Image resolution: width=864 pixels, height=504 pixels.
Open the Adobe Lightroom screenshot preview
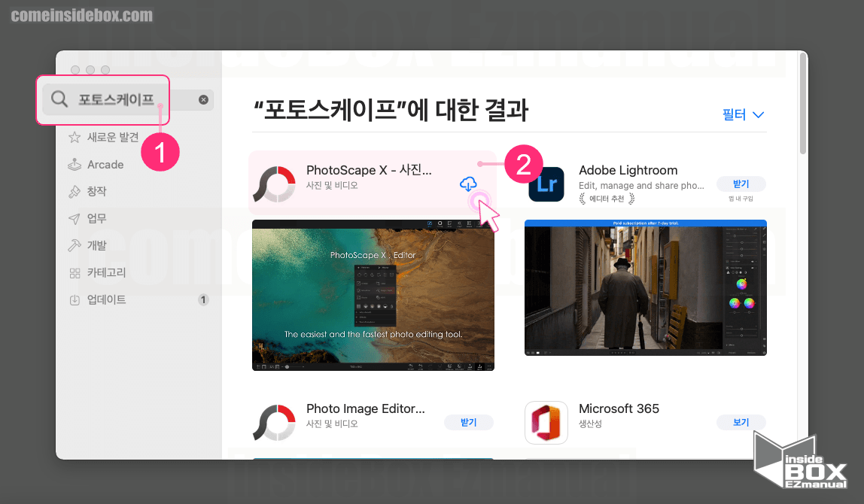coord(645,287)
